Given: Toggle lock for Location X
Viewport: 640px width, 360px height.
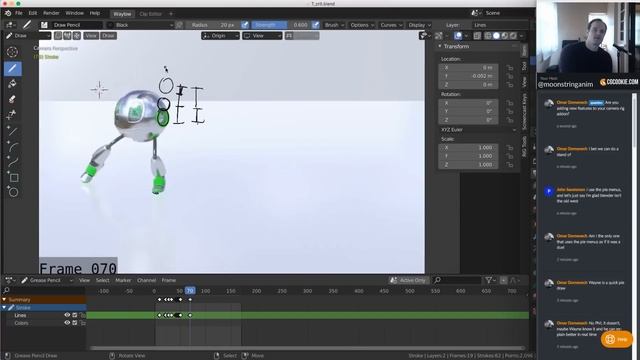Looking at the screenshot, I should (x=510, y=68).
